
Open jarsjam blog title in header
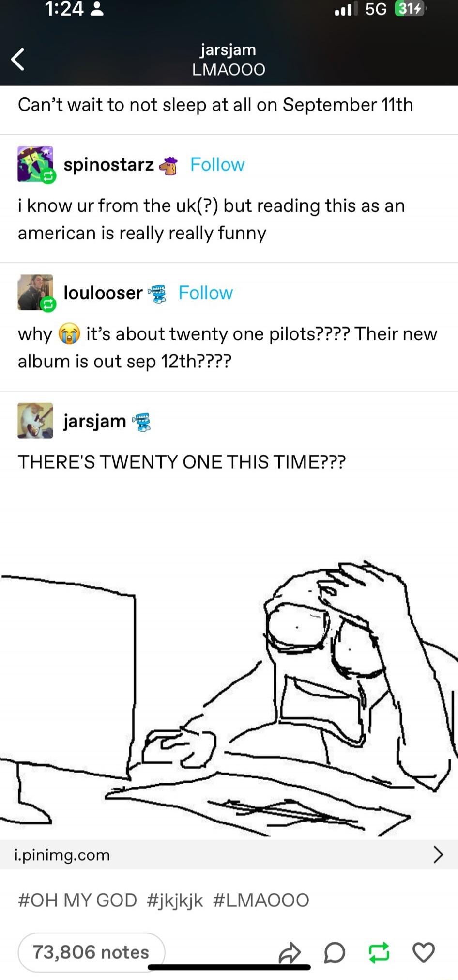point(229,49)
